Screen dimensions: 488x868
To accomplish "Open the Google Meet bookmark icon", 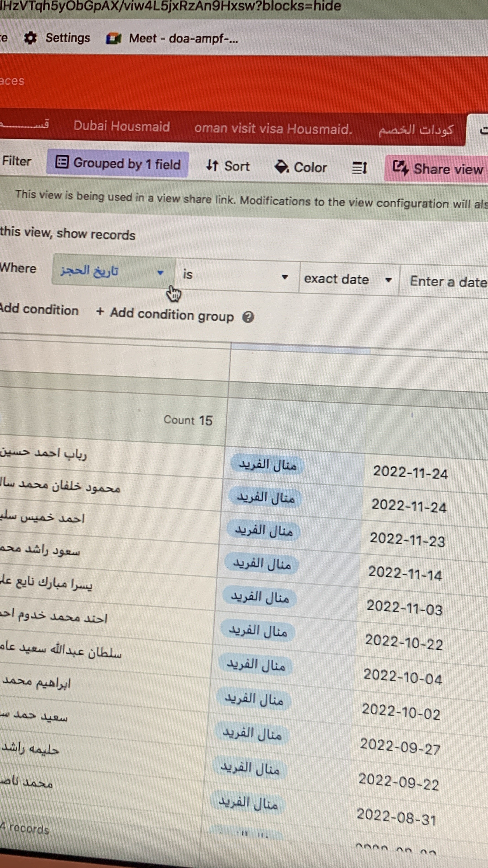I will [x=113, y=38].
